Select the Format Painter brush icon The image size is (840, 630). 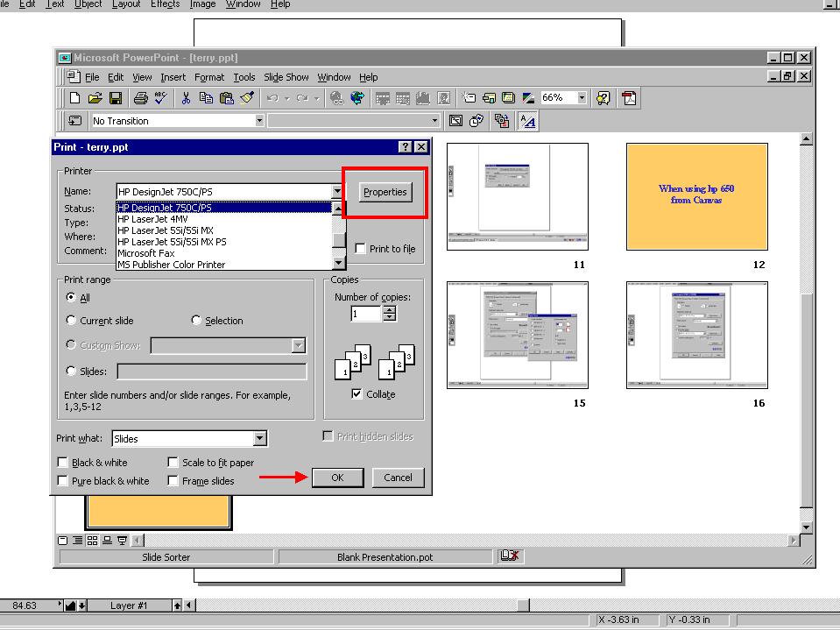[246, 98]
